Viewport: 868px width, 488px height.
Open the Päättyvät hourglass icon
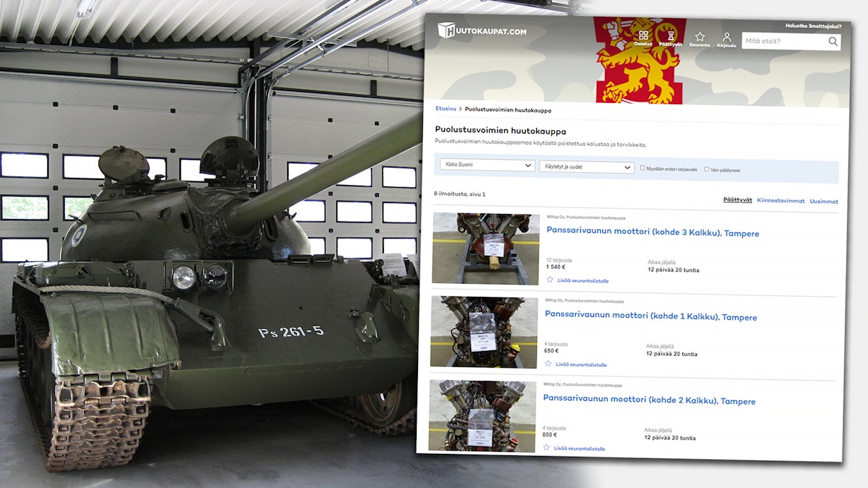click(x=670, y=36)
